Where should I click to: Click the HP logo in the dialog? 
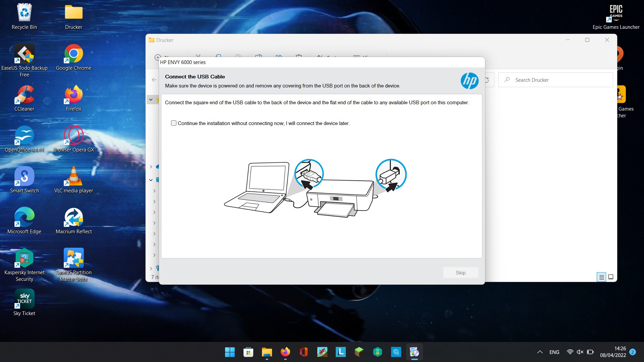pos(470,81)
